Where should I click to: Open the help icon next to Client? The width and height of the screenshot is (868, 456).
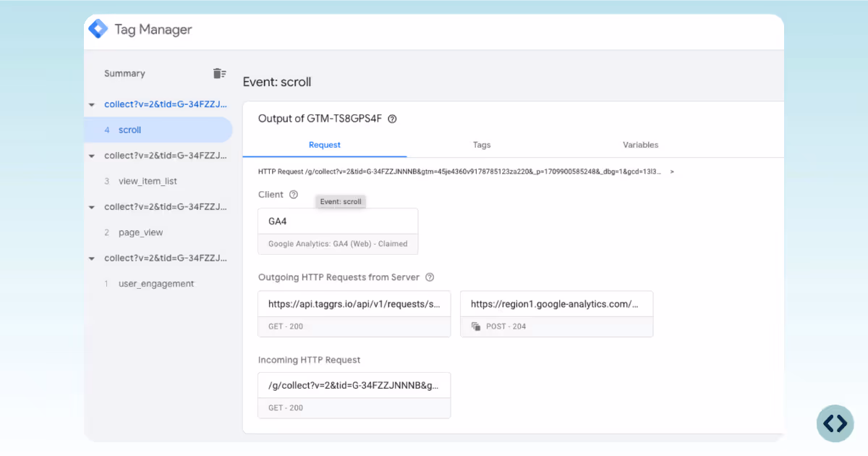(293, 195)
